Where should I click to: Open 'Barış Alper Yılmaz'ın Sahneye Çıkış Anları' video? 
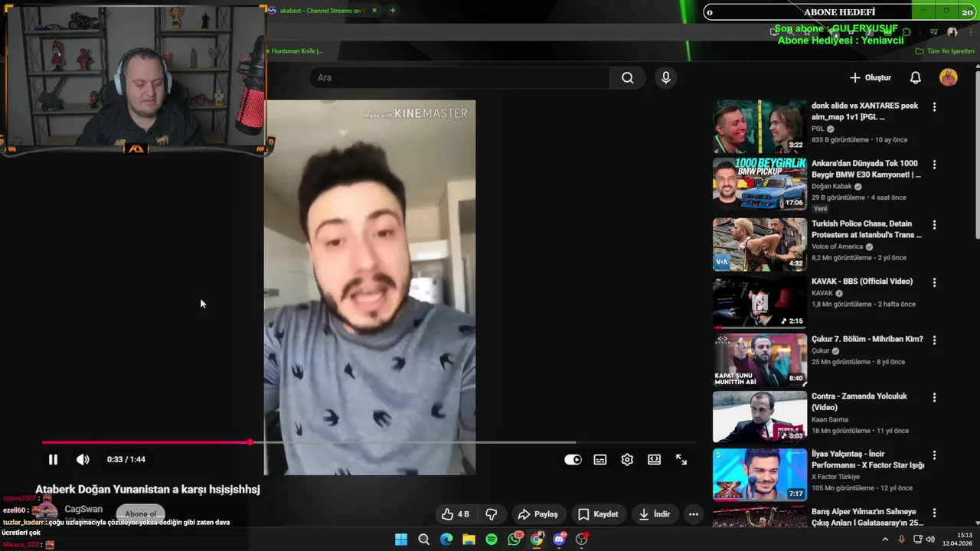[x=759, y=517]
